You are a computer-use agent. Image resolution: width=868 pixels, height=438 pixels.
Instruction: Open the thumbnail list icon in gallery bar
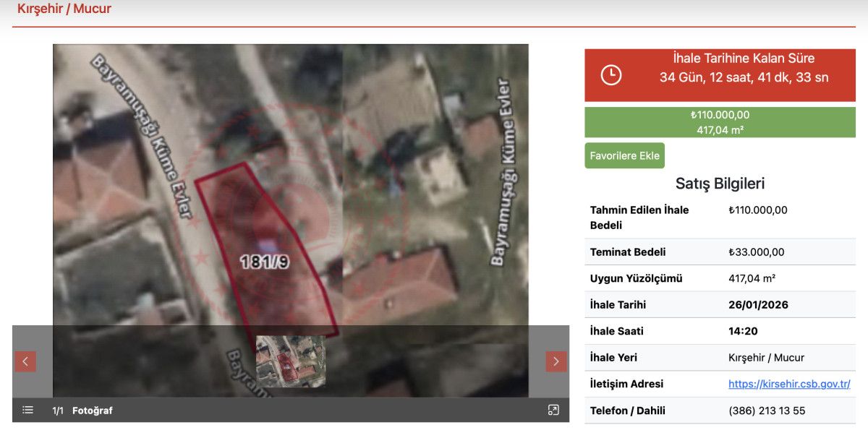tap(27, 410)
